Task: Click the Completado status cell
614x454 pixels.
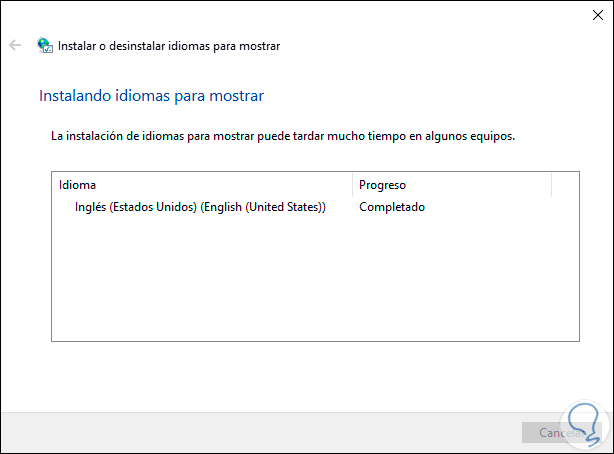Action: [392, 207]
